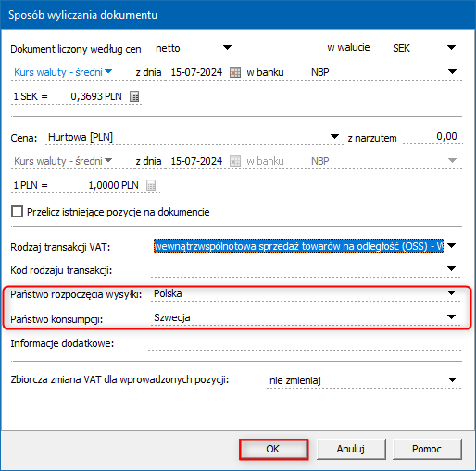476x471 pixels.
Task: Open calculator icon beside 0,3693 PLN rate
Action: [134, 96]
